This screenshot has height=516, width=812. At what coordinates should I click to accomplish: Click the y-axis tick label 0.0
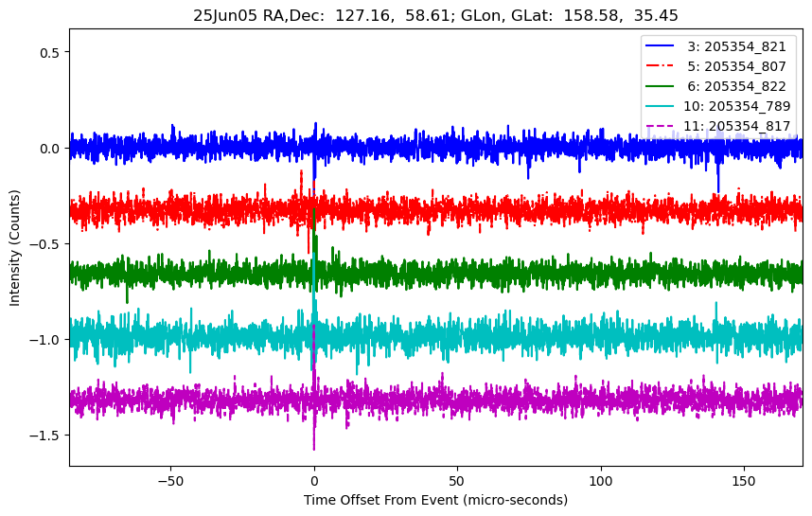pyautogui.click(x=50, y=148)
